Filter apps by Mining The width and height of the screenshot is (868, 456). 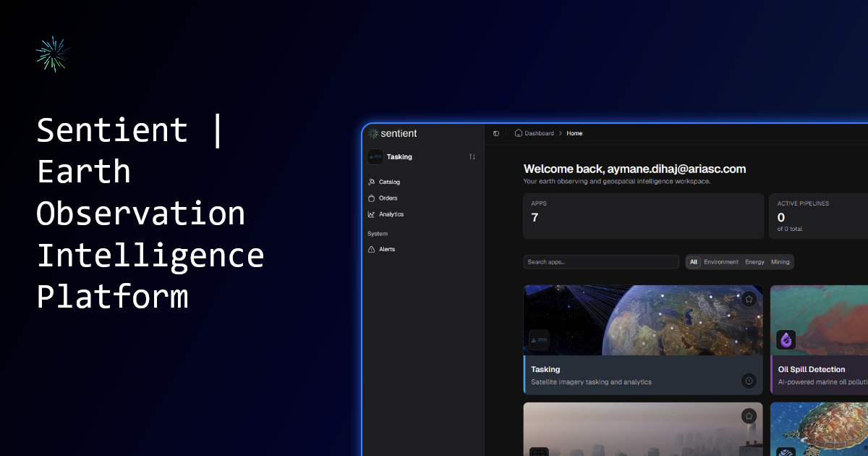780,262
